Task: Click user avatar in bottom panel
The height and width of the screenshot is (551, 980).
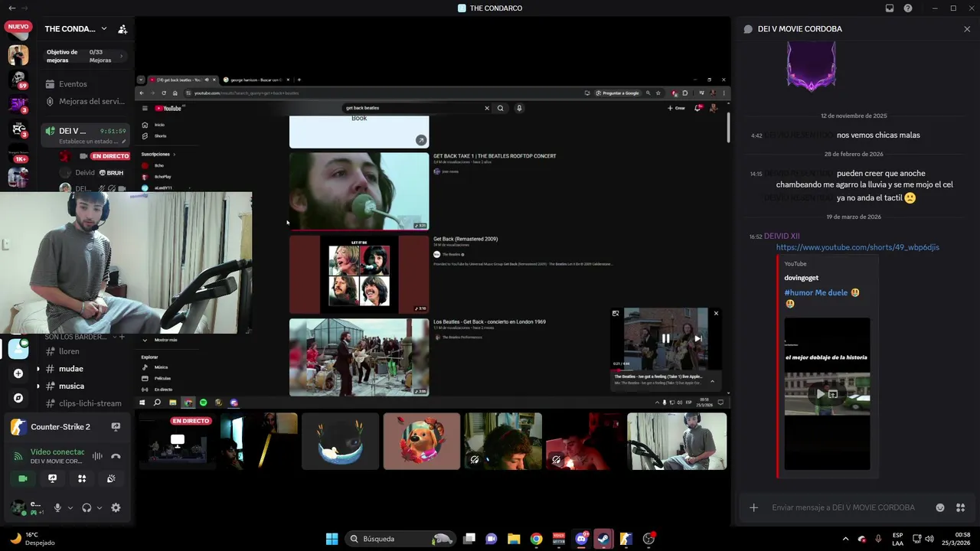Action: (17, 507)
